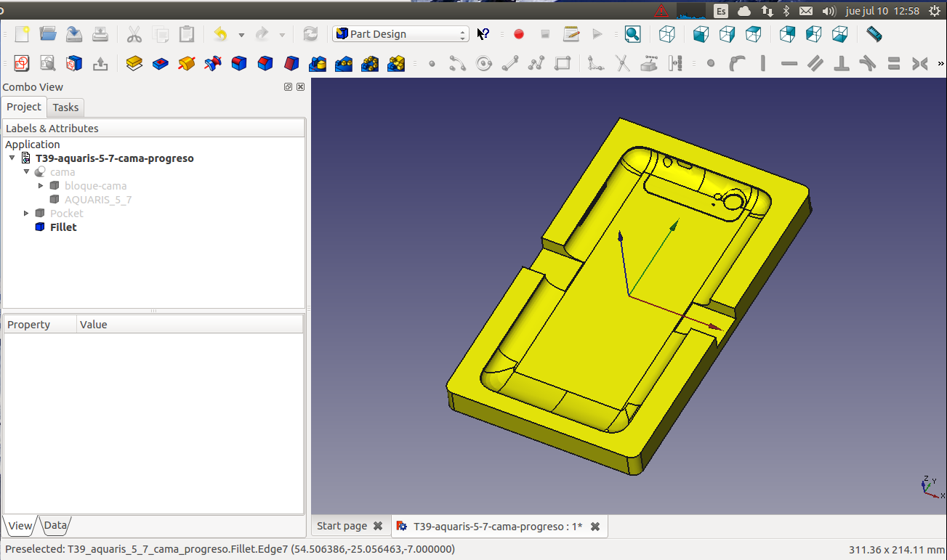Apply the Fillet tool

[x=239, y=64]
